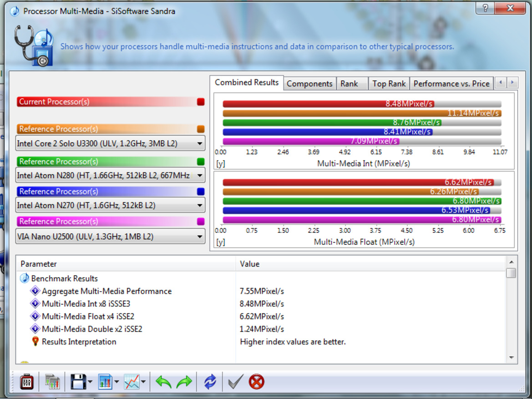The width and height of the screenshot is (532, 399).
Task: Click the Parameter column header
Action: (126, 264)
